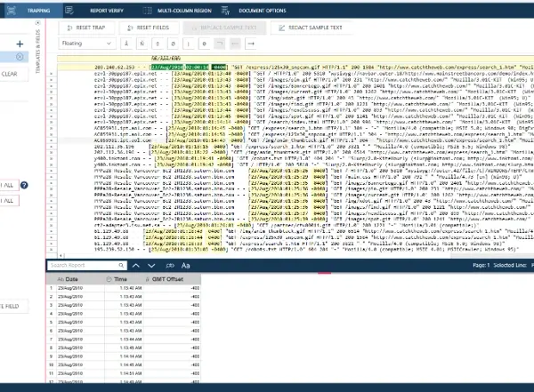Click the Time column header
The image size is (534, 392).
coord(124,279)
